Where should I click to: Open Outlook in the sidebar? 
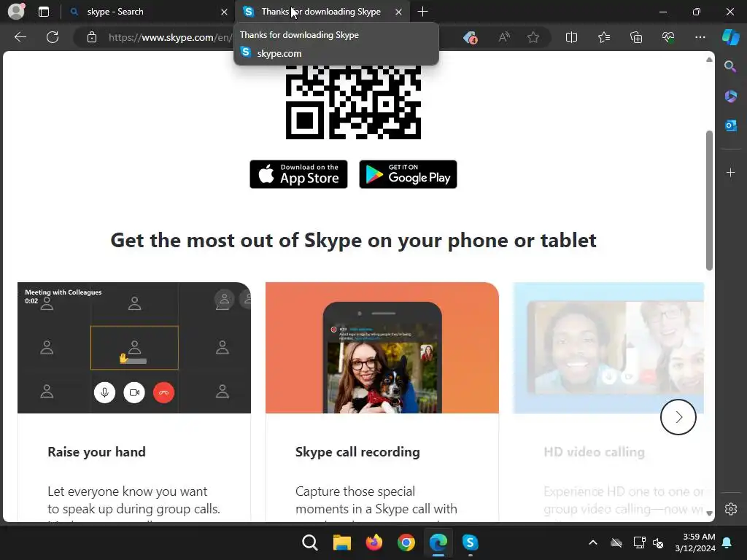coord(730,125)
